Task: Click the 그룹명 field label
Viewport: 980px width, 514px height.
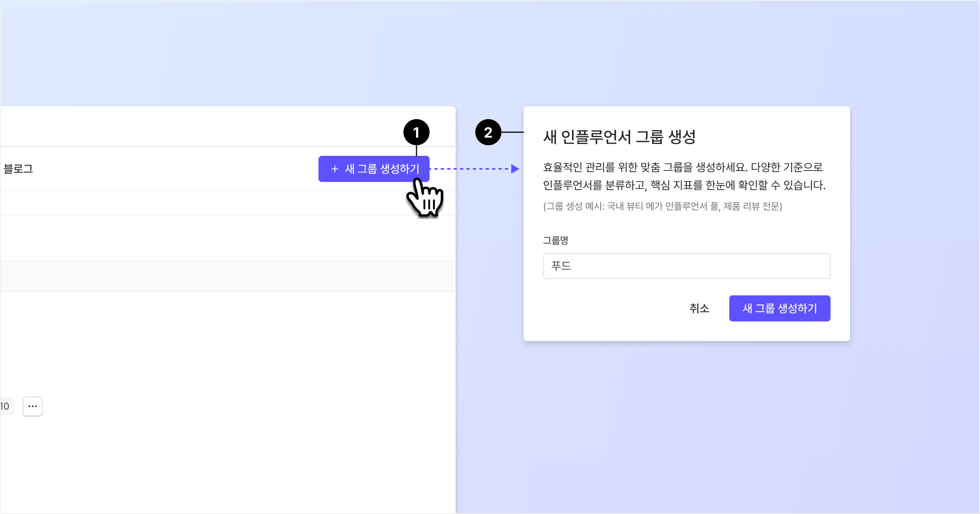Action: [555, 241]
